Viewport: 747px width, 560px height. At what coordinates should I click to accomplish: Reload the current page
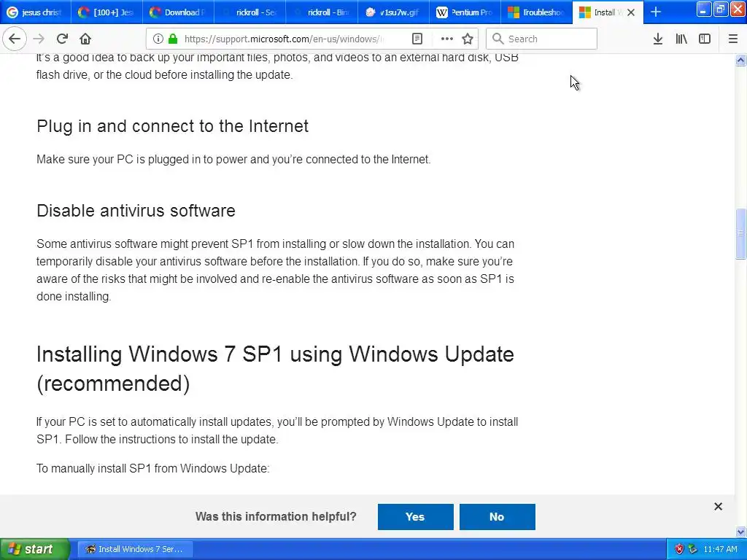click(x=62, y=39)
